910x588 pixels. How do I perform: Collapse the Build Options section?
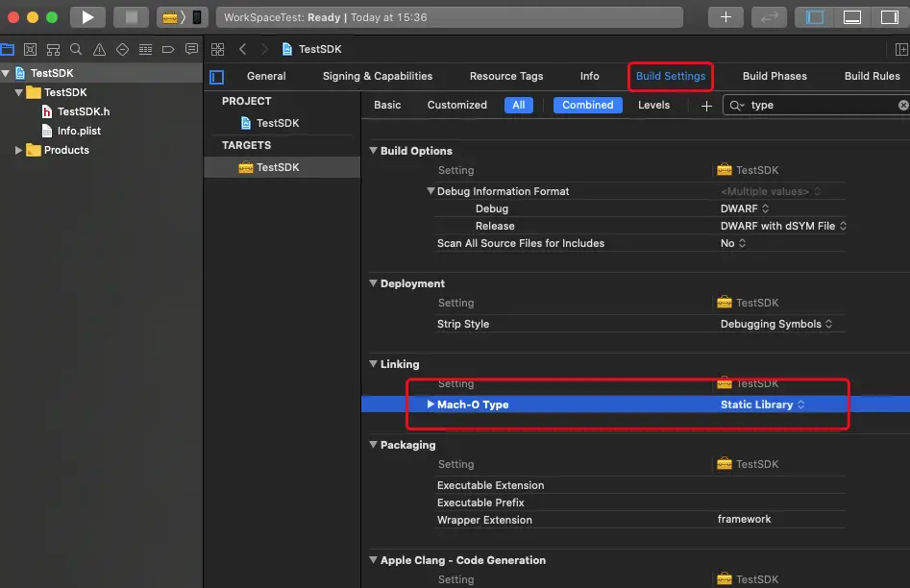(x=373, y=150)
